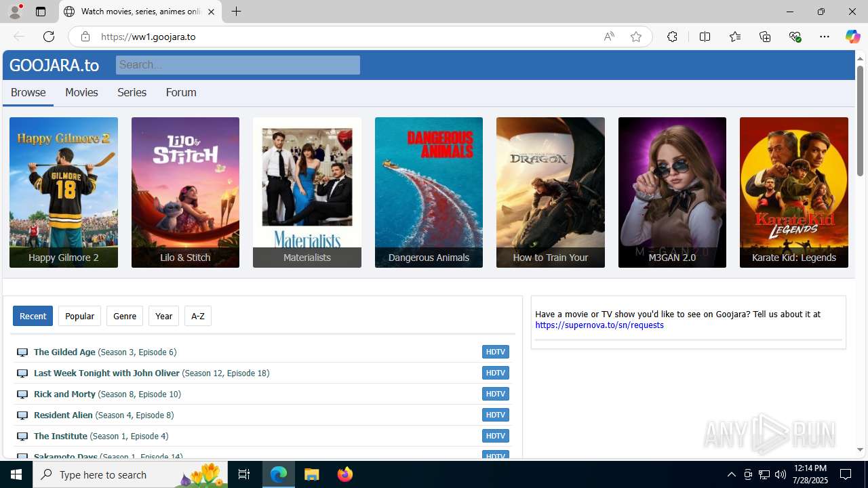
Task: Open the Year filter button
Action: 163,316
